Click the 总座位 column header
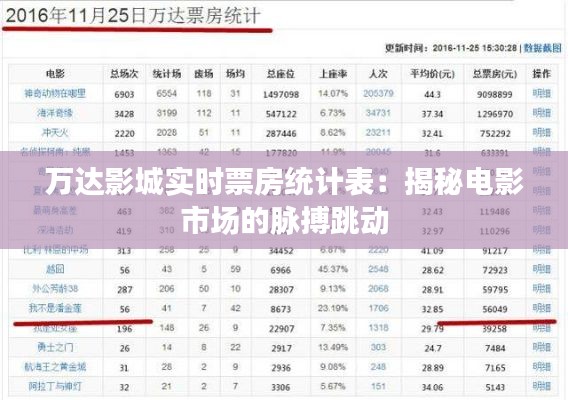This screenshot has width=568, height=400. click(281, 74)
